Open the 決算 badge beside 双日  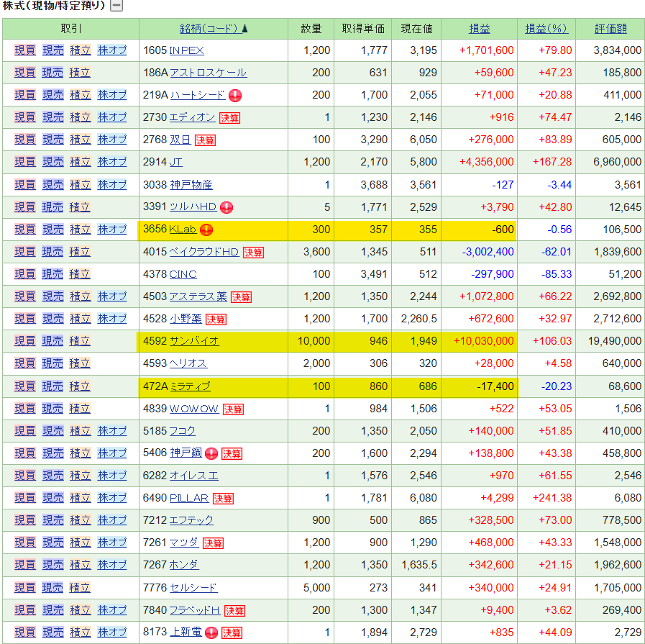pyautogui.click(x=205, y=140)
